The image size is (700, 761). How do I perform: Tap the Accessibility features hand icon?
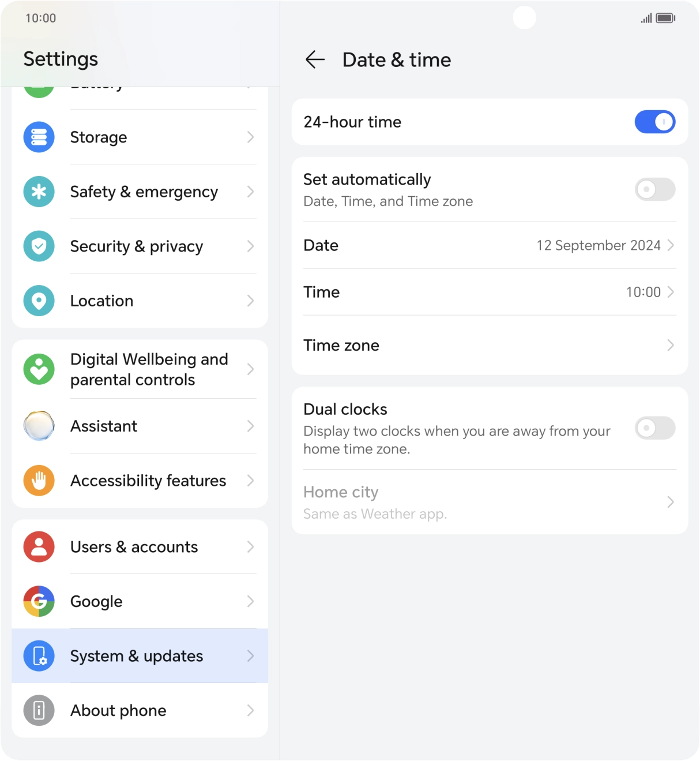point(39,481)
